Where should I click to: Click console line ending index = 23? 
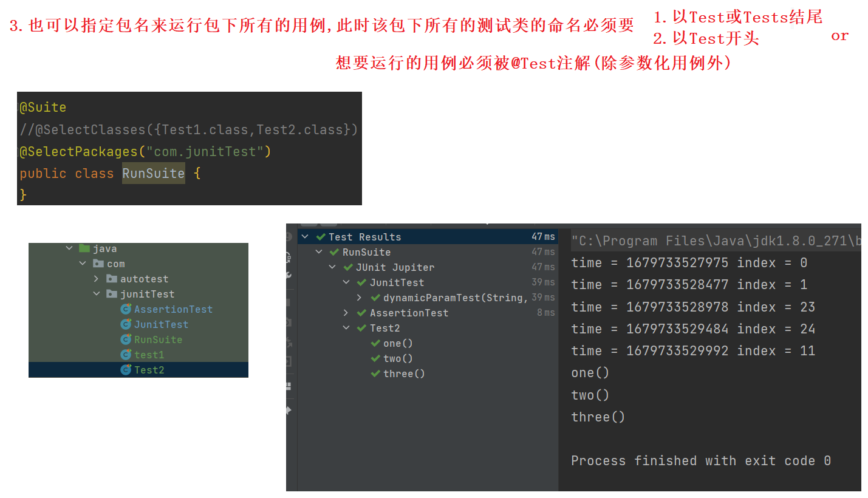click(x=693, y=307)
